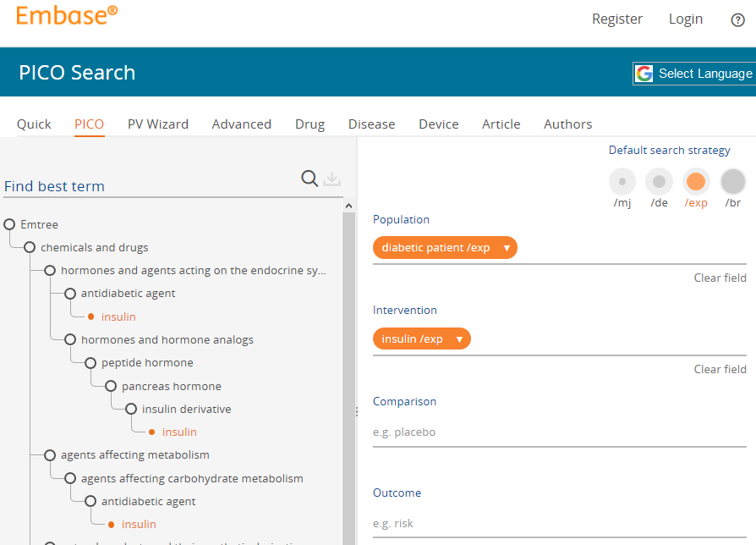Open the PV Wizard tab
Viewport: 756px width, 545px height.
pos(158,124)
